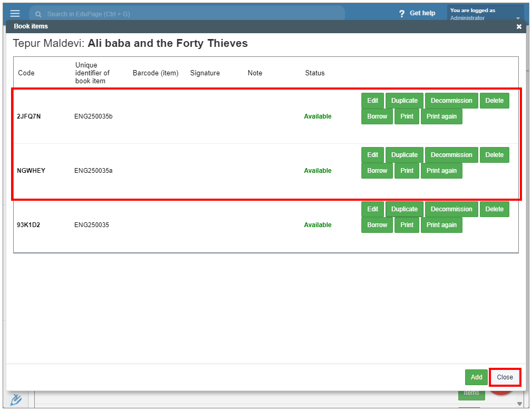The image size is (532, 411).
Task: Add a new book item
Action: click(x=476, y=377)
